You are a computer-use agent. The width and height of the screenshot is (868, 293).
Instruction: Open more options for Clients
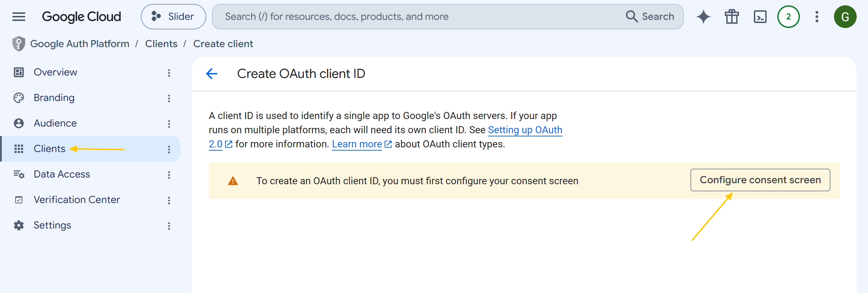pos(169,150)
